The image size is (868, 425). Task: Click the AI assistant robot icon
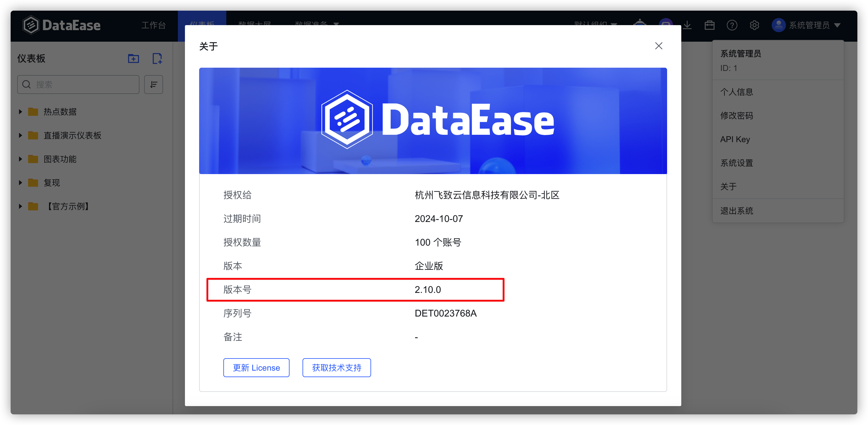click(x=640, y=25)
